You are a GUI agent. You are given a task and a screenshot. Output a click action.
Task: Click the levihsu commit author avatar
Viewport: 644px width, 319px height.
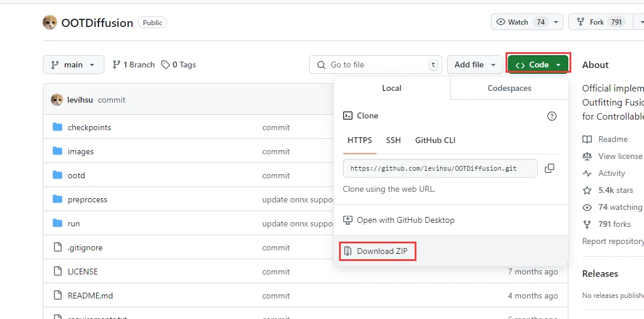point(57,100)
